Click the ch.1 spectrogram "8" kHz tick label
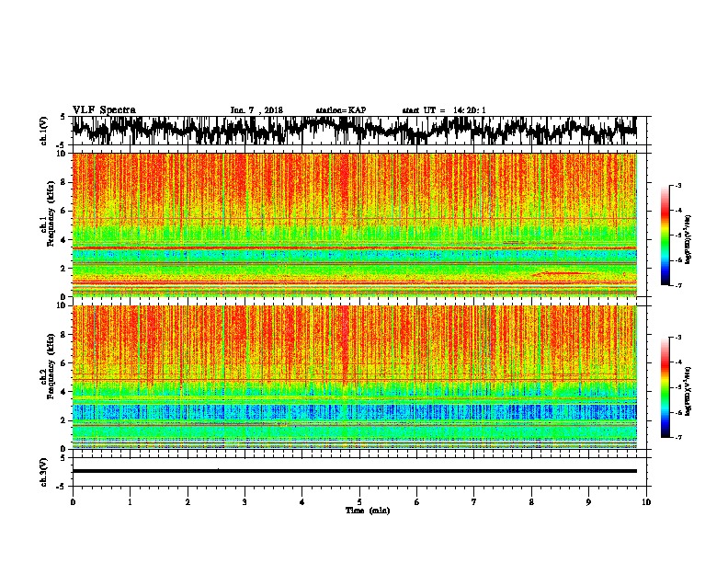The height and width of the screenshot is (563, 728). tap(64, 182)
